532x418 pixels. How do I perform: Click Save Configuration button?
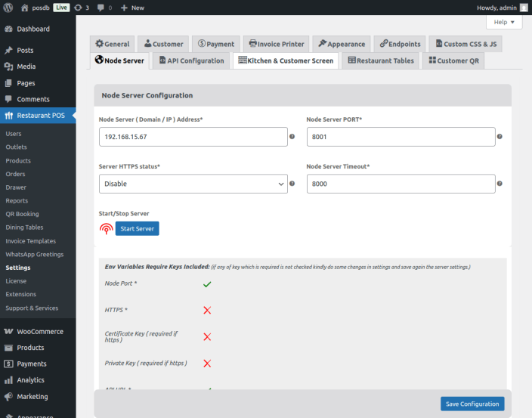[x=472, y=404]
